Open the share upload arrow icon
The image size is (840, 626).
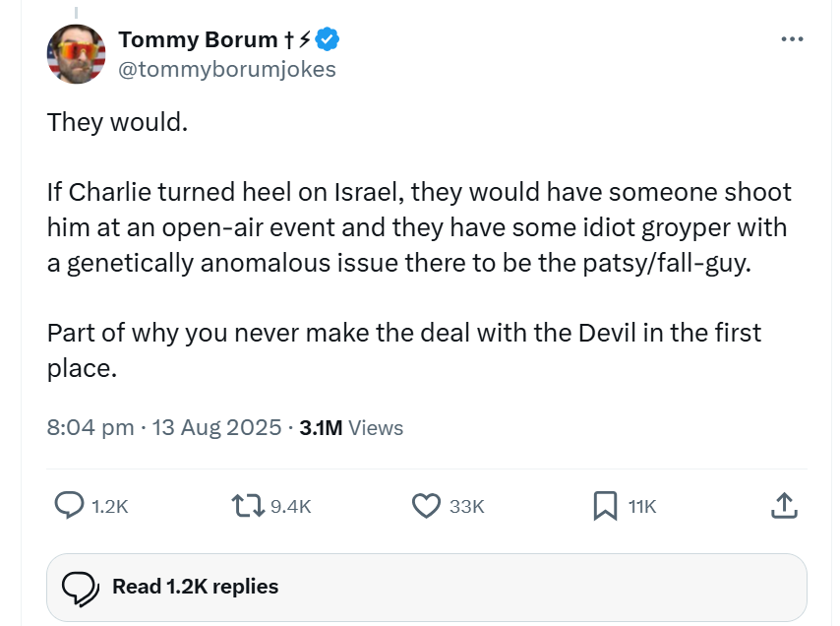pyautogui.click(x=782, y=506)
